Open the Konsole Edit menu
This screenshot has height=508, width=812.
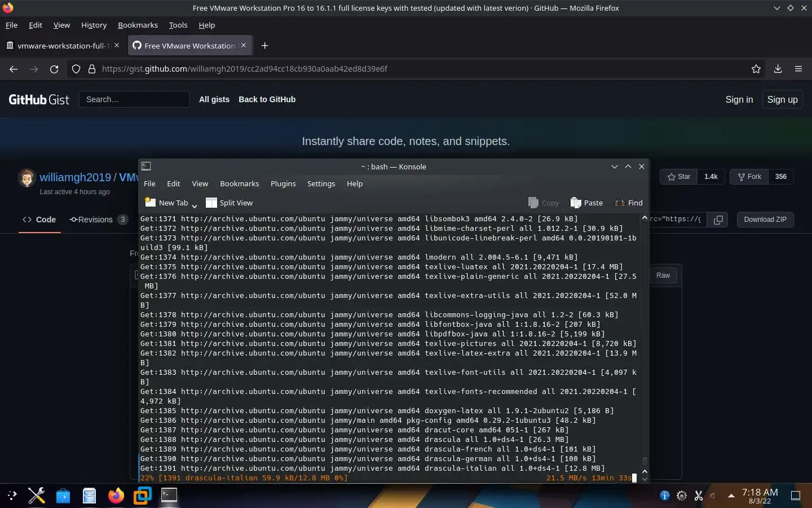pos(173,183)
